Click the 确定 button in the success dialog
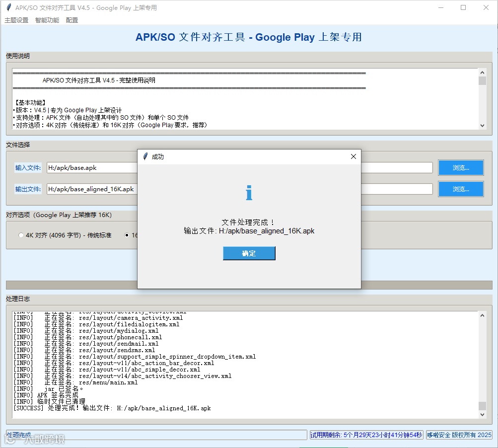The width and height of the screenshot is (498, 448). point(249,253)
